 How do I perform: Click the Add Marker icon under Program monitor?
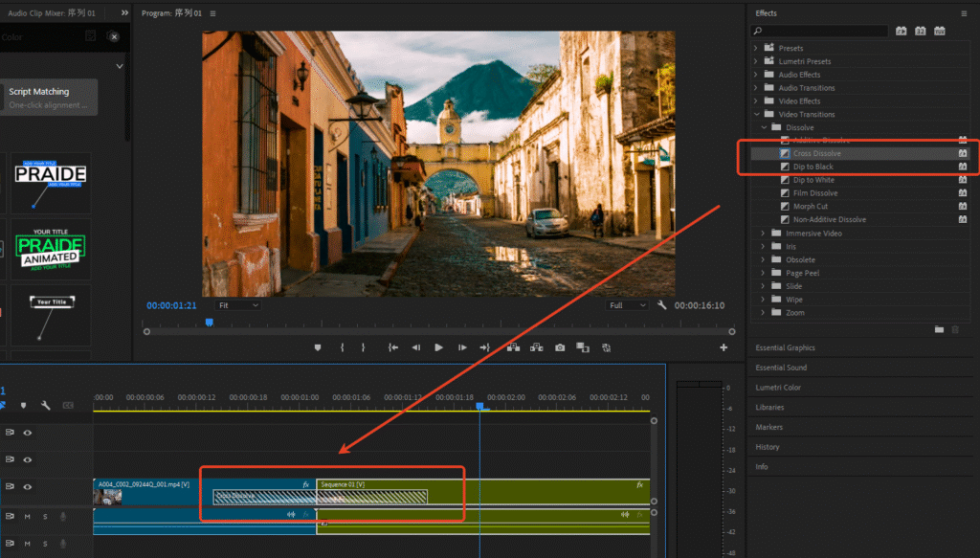coord(318,347)
